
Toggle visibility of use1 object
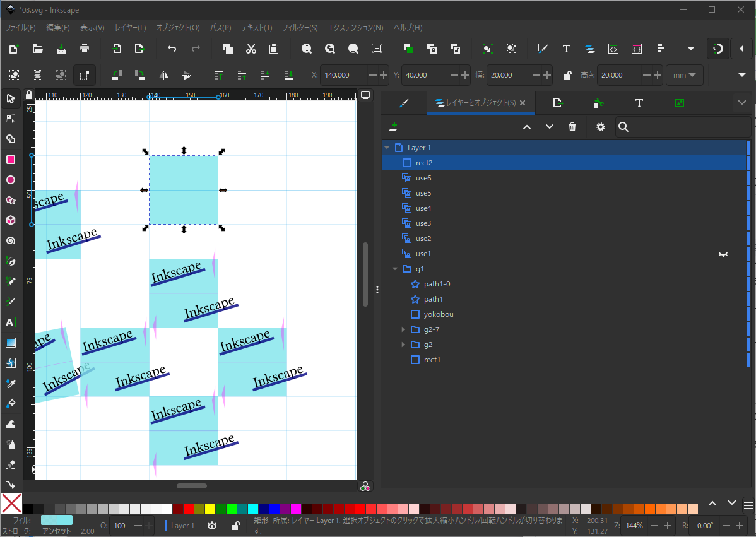pyautogui.click(x=723, y=254)
